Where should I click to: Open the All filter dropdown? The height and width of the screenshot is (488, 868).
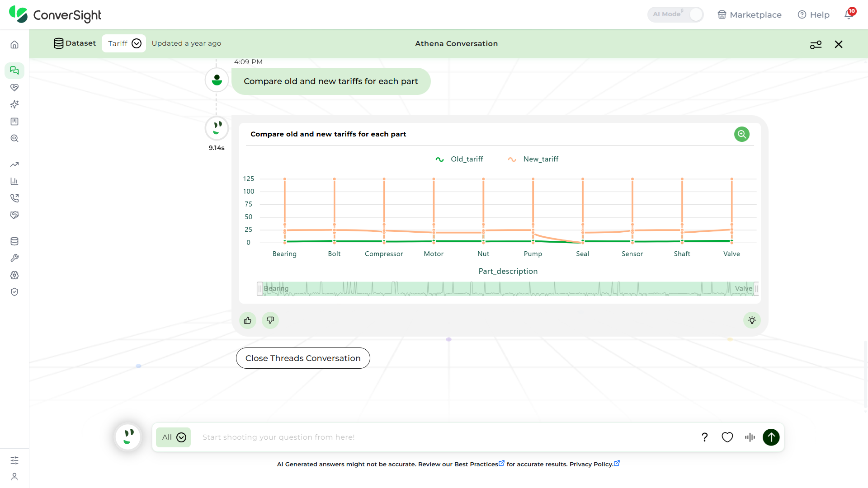tap(174, 437)
